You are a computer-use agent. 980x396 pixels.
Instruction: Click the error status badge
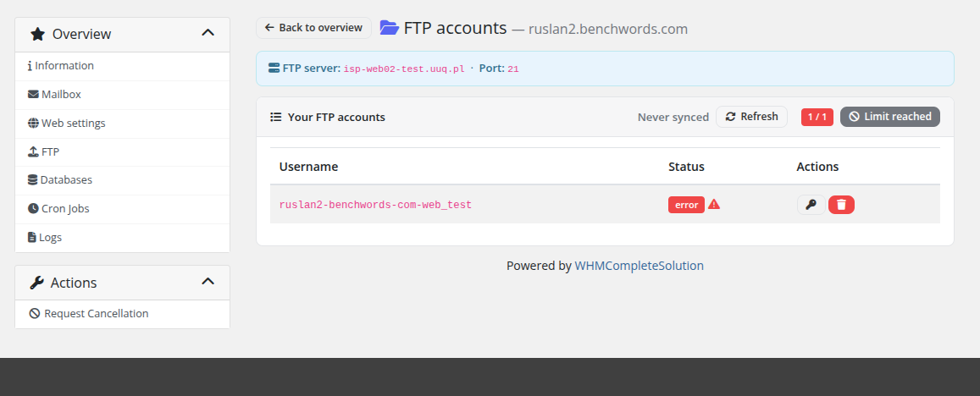686,205
